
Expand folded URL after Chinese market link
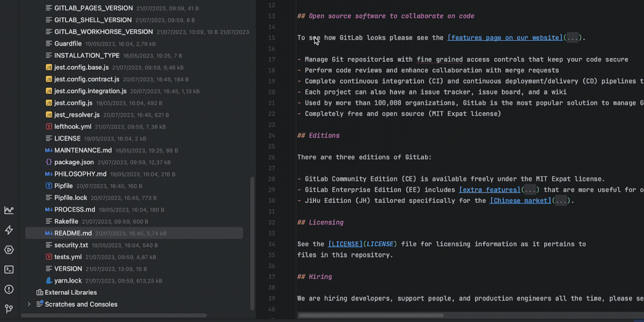click(x=561, y=201)
